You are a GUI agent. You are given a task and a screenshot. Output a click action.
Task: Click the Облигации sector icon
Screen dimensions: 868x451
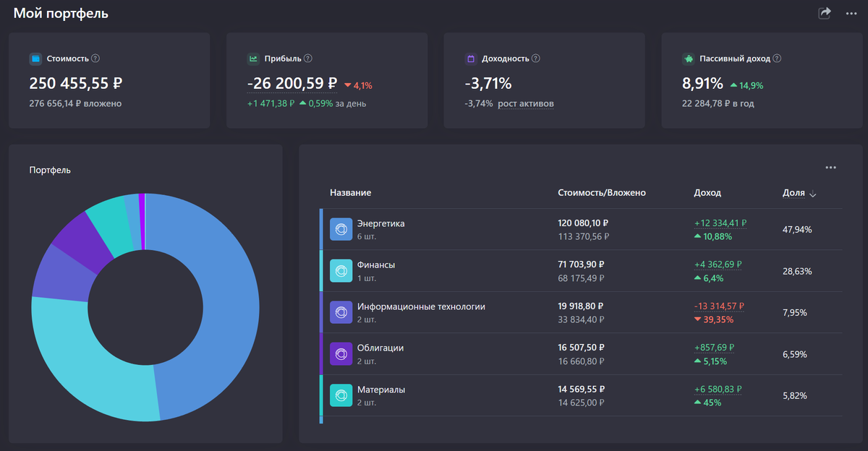(x=341, y=353)
